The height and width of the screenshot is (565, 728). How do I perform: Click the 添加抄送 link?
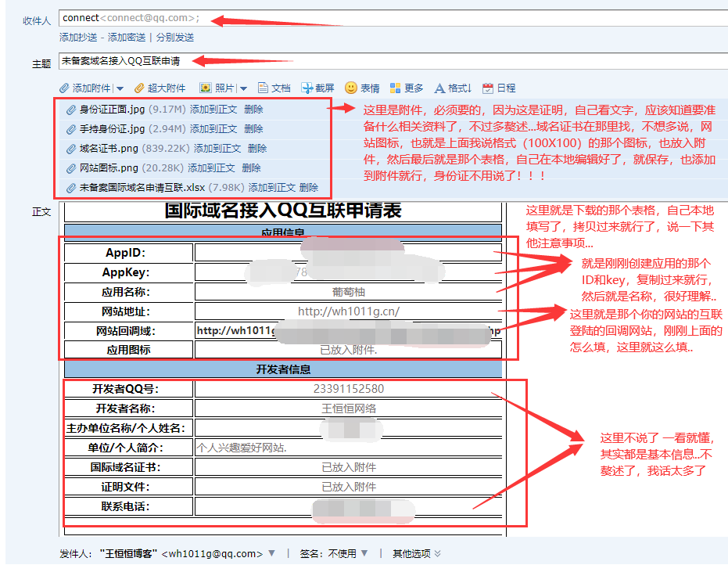point(78,38)
